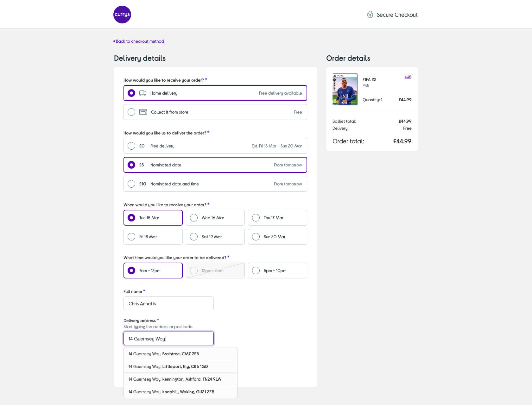Choose address in Littleport, Ely, CB6 1GD
This screenshot has height=405, width=532.
pyautogui.click(x=180, y=366)
